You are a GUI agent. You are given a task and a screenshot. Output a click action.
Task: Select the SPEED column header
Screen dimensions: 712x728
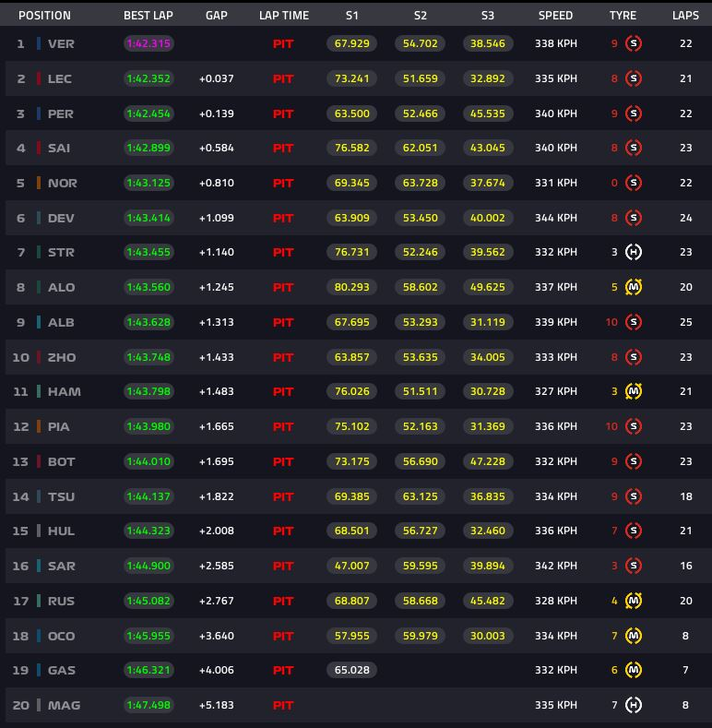pos(555,16)
